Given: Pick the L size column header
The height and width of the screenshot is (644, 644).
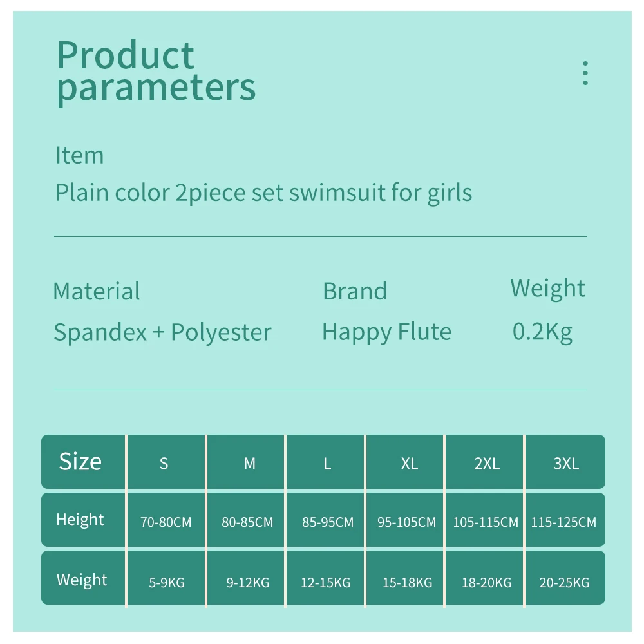Looking at the screenshot, I should 327,463.
